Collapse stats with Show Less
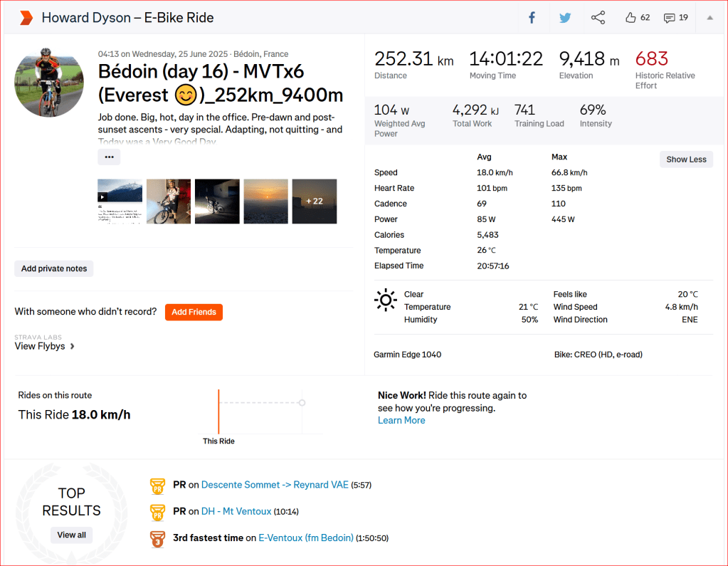 click(686, 159)
